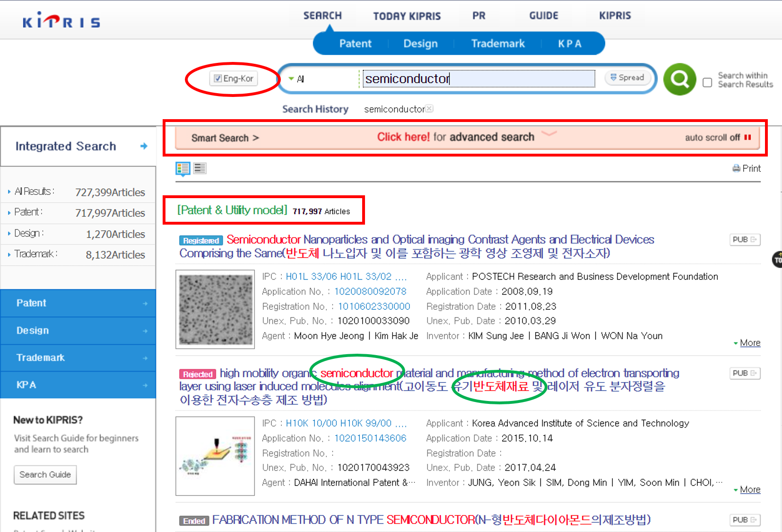Screen dimensions: 782x532
Task: Open the All search field dropdown
Action: pos(296,79)
